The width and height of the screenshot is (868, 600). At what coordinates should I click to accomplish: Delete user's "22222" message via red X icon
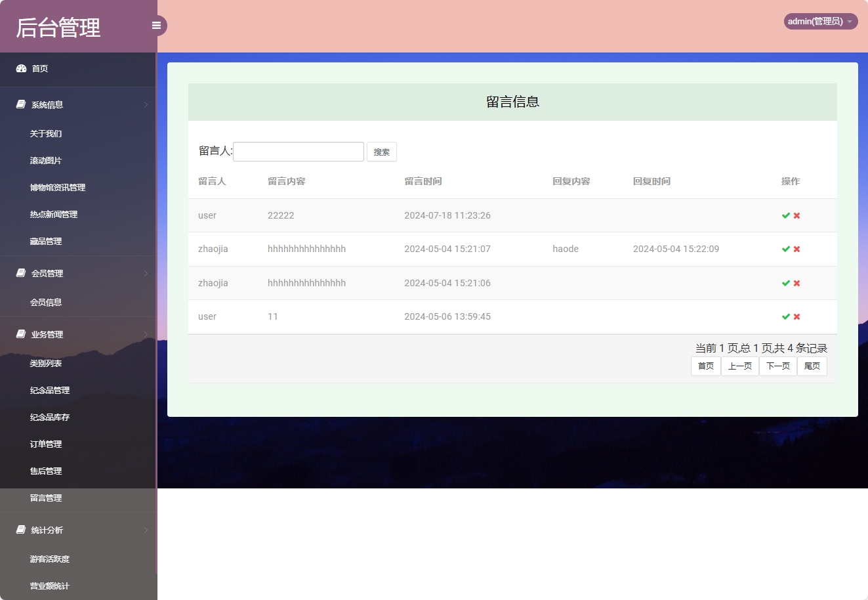(x=796, y=215)
